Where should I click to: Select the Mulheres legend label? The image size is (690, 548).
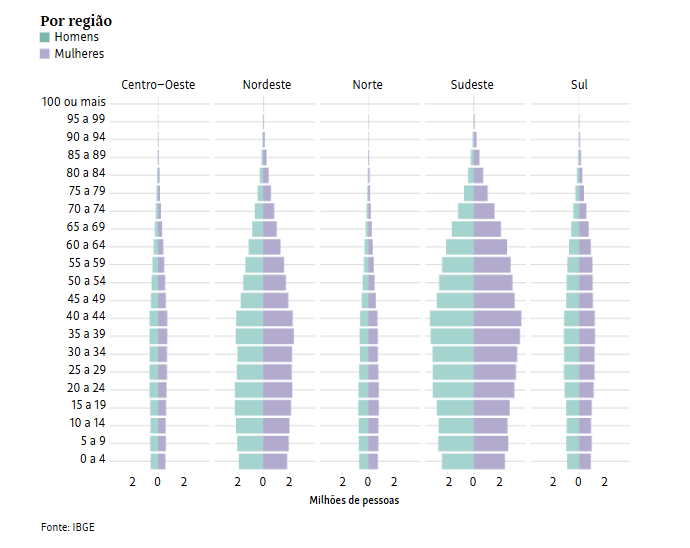point(79,54)
